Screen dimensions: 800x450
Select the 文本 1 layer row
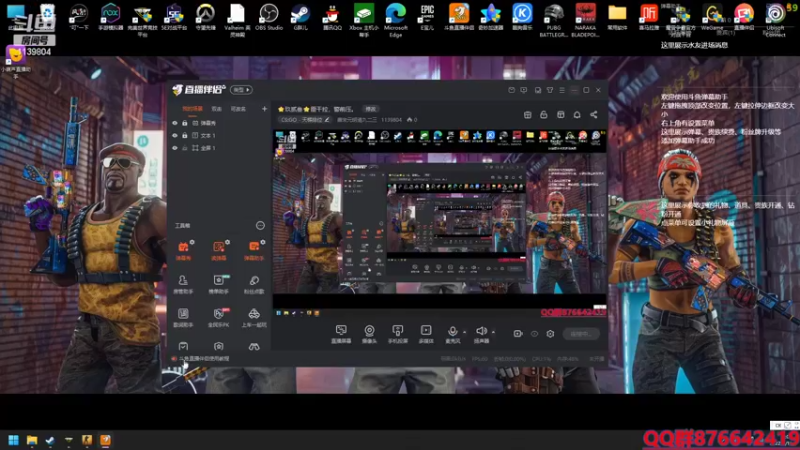[x=219, y=135]
